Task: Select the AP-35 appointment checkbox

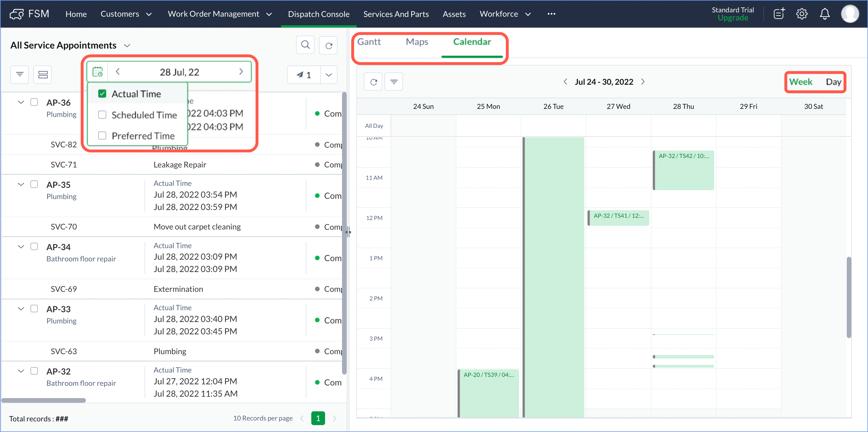Action: point(34,184)
